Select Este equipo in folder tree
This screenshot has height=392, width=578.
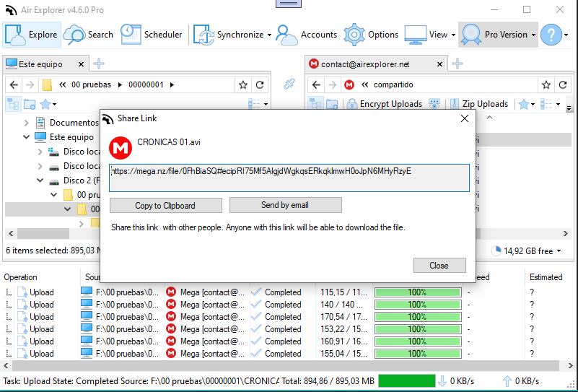(x=71, y=137)
